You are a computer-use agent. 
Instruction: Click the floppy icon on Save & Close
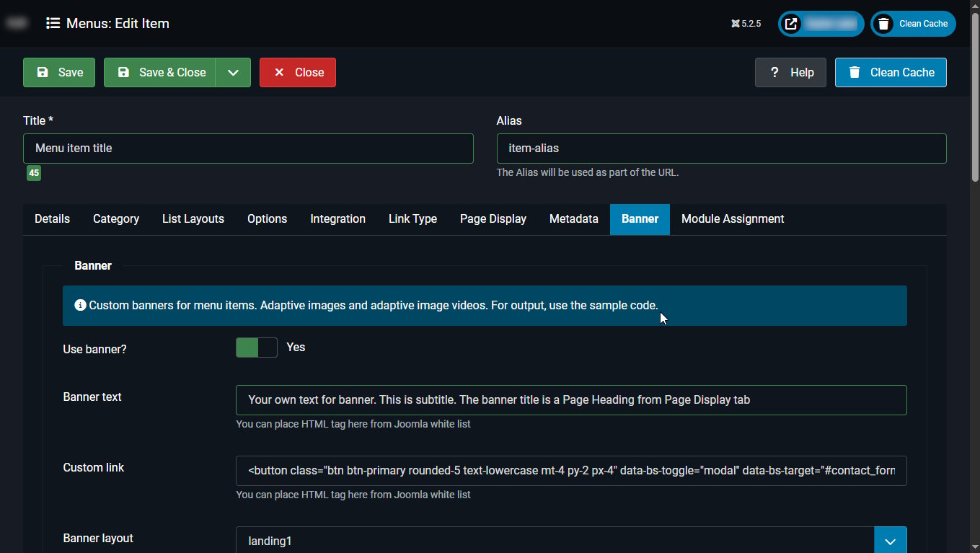click(x=123, y=72)
